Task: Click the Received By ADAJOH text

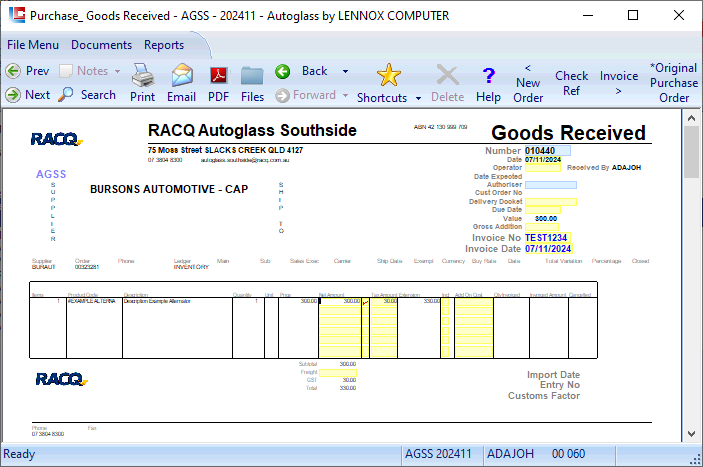Action: 603,168
